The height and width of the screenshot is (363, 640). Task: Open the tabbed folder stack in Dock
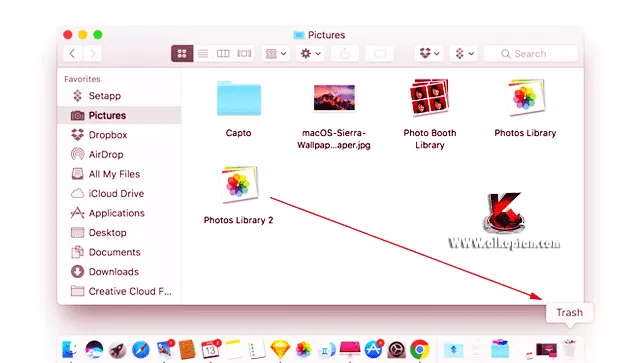(x=500, y=349)
